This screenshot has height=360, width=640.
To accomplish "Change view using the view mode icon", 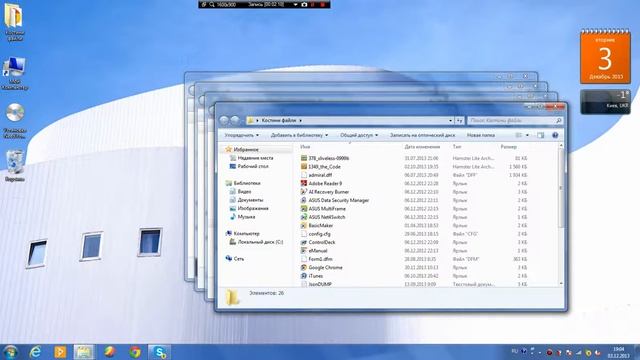I will pyautogui.click(x=518, y=135).
